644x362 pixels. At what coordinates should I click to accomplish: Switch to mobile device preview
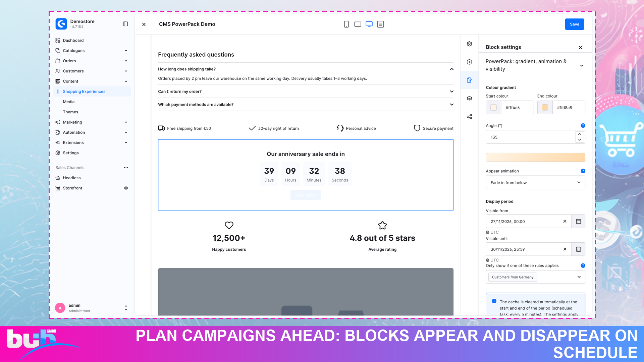(x=346, y=24)
